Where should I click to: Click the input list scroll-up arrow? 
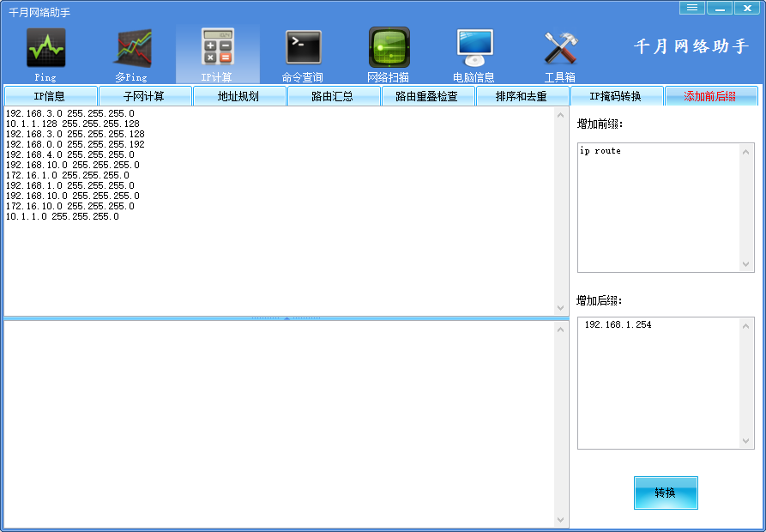(560, 115)
